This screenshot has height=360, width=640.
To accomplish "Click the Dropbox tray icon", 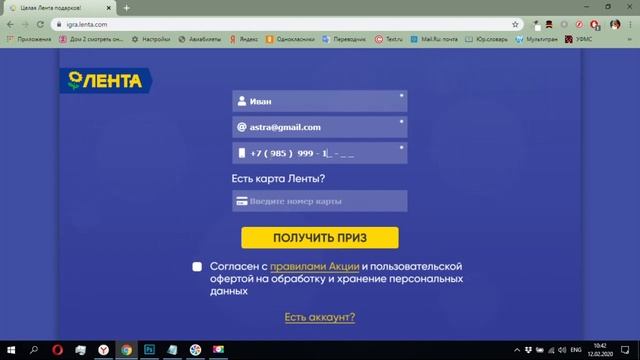I will [x=528, y=350].
